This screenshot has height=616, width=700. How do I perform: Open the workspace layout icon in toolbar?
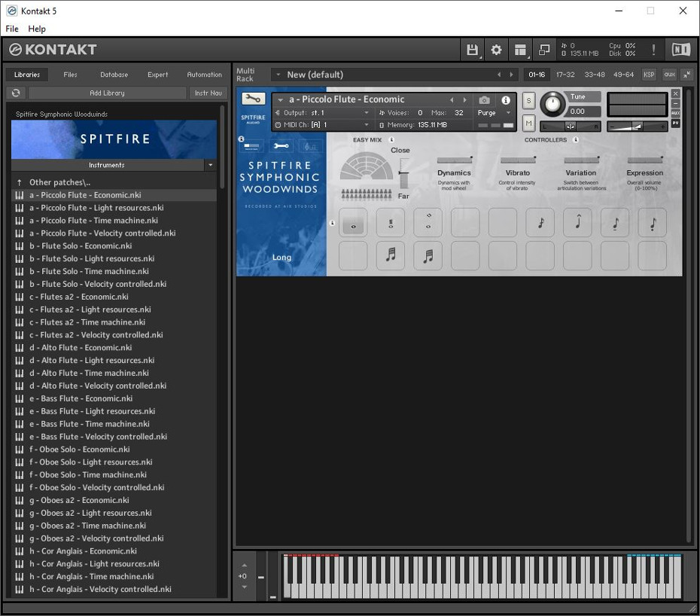point(520,50)
